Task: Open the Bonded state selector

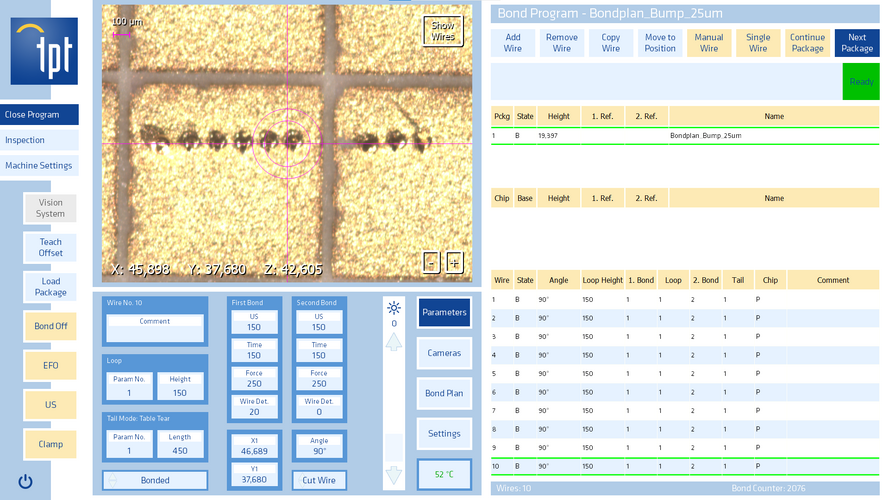Action: pyautogui.click(x=155, y=480)
